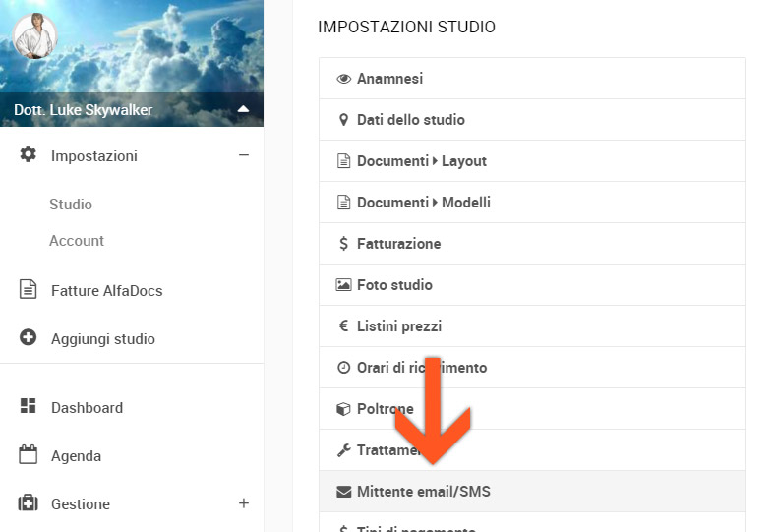Expand the Gestione section with plus sign
This screenshot has height=532, width=775.
(x=244, y=503)
